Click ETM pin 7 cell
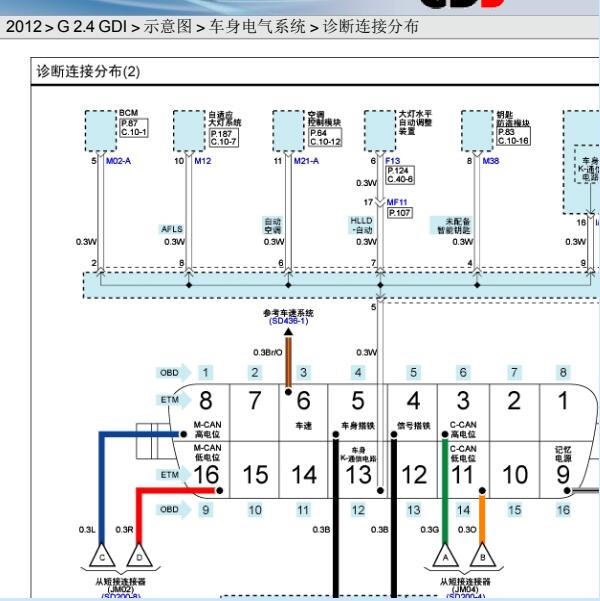 click(254, 413)
